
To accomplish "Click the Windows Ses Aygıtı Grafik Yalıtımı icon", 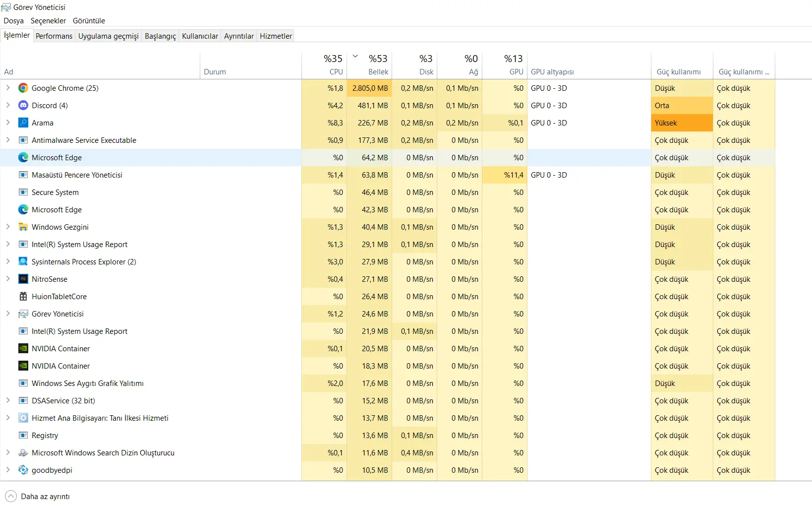I will point(23,383).
